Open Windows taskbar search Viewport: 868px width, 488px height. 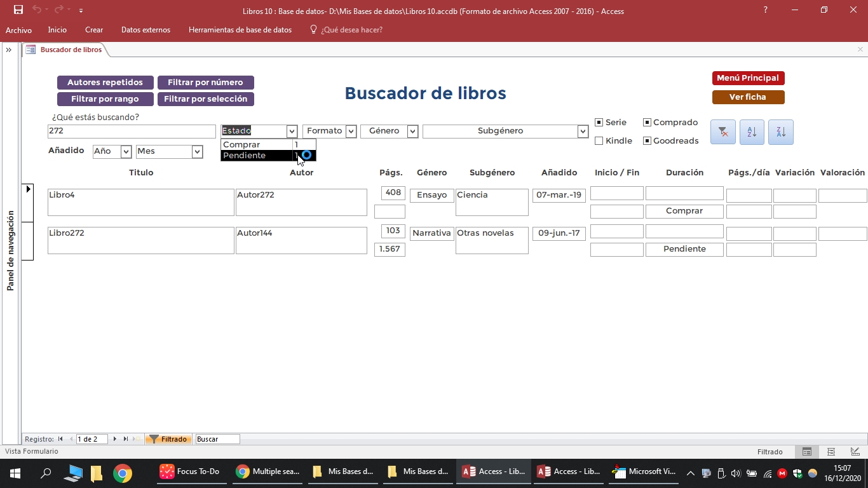pyautogui.click(x=46, y=473)
